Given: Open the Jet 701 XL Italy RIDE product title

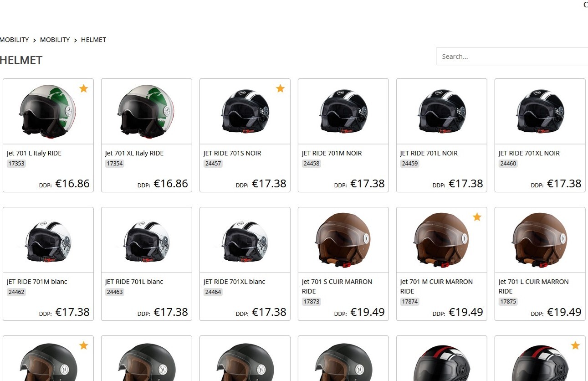Looking at the screenshot, I should coord(134,153).
